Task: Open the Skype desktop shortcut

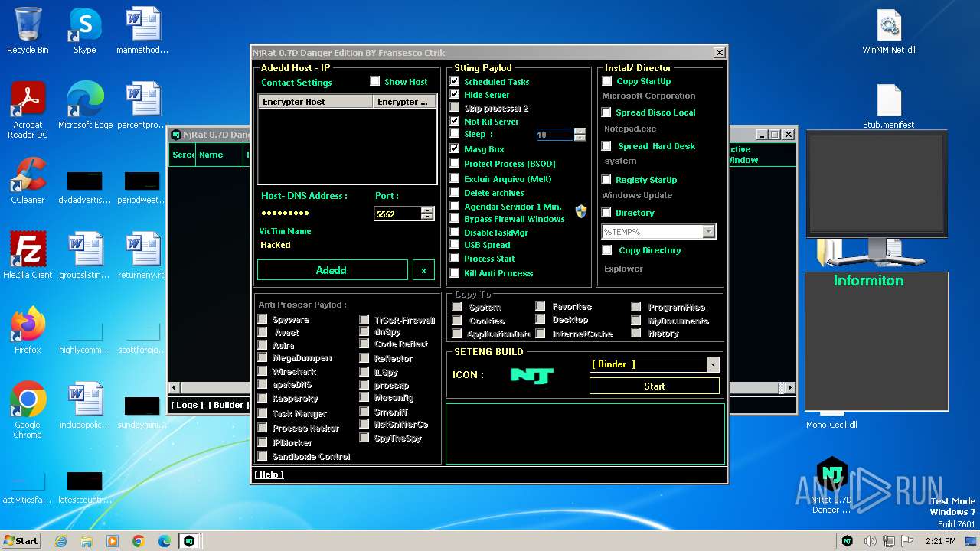Action: point(84,31)
